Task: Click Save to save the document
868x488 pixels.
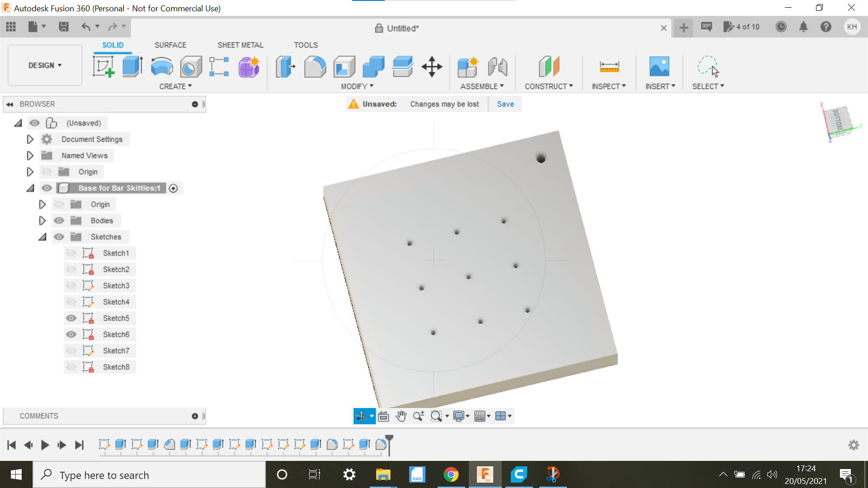Action: click(x=505, y=103)
